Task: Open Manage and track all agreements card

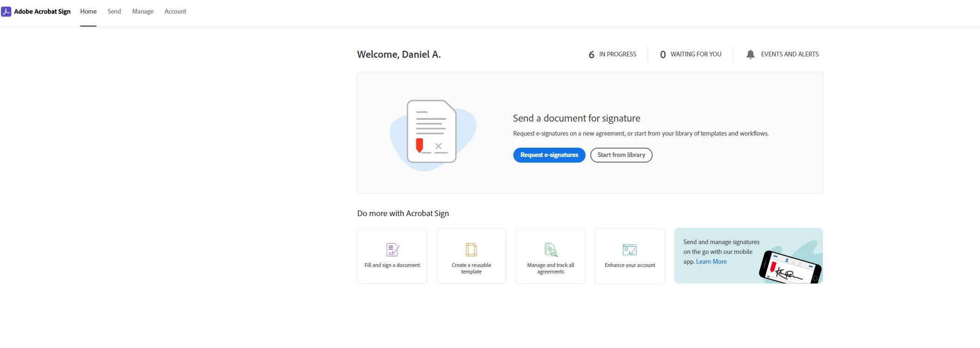Action: [551, 256]
